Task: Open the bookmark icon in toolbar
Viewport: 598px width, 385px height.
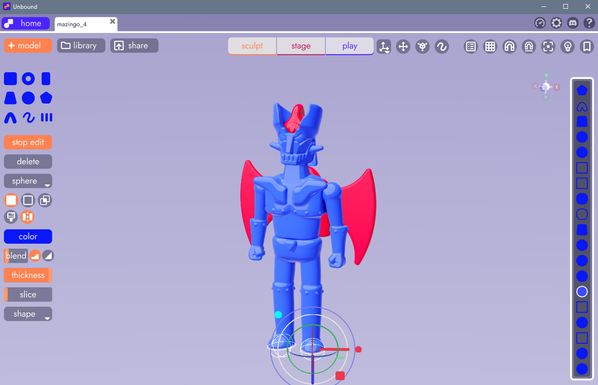Action: 587,47
